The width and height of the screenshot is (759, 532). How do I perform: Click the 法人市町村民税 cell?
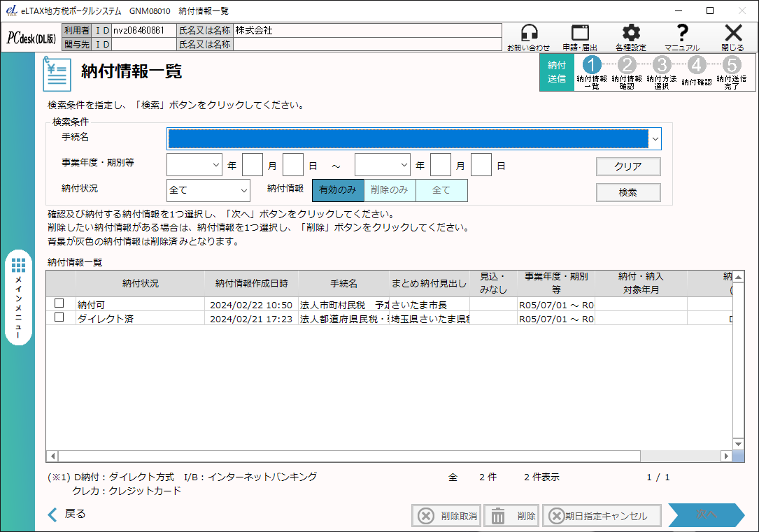coord(343,305)
